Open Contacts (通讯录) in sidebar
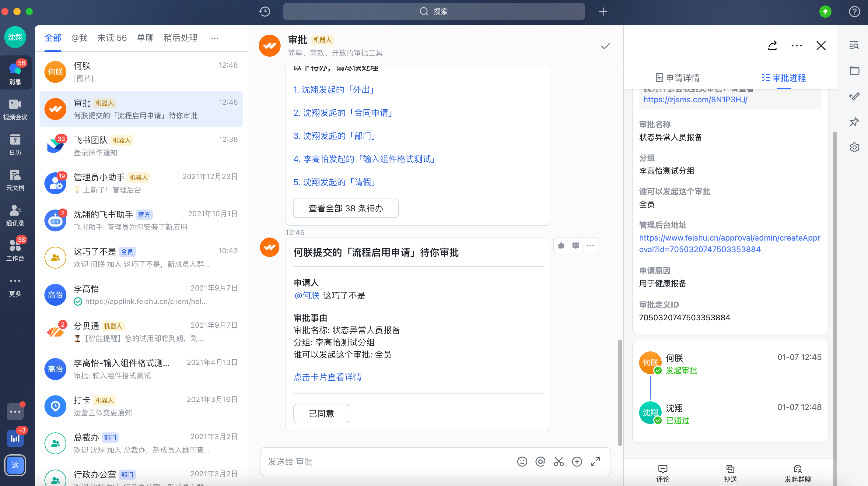 tap(15, 215)
